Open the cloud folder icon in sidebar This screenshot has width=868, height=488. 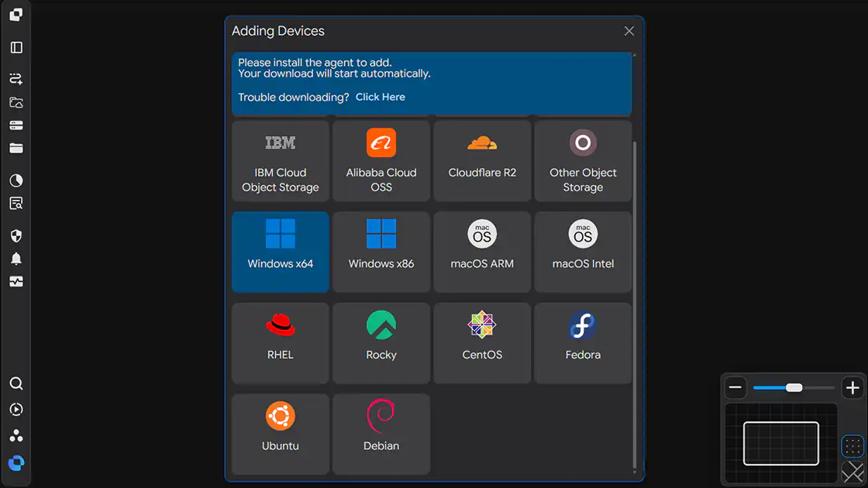16,102
